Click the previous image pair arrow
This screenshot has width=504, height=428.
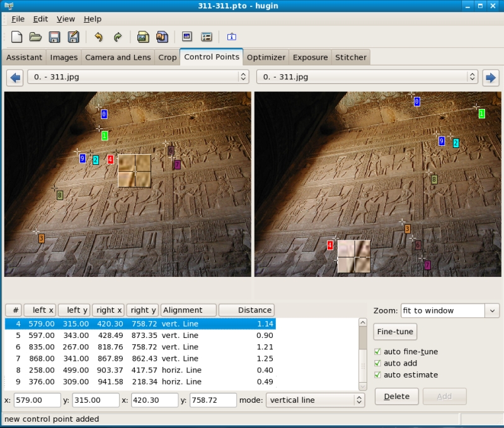(x=14, y=77)
